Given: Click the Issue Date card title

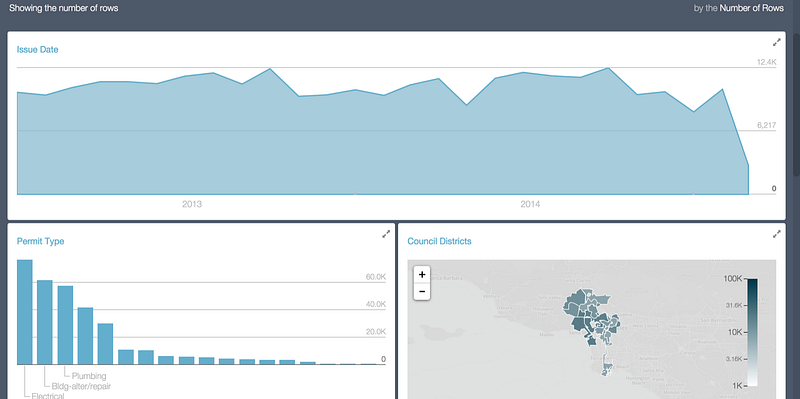Looking at the screenshot, I should pyautogui.click(x=37, y=49).
